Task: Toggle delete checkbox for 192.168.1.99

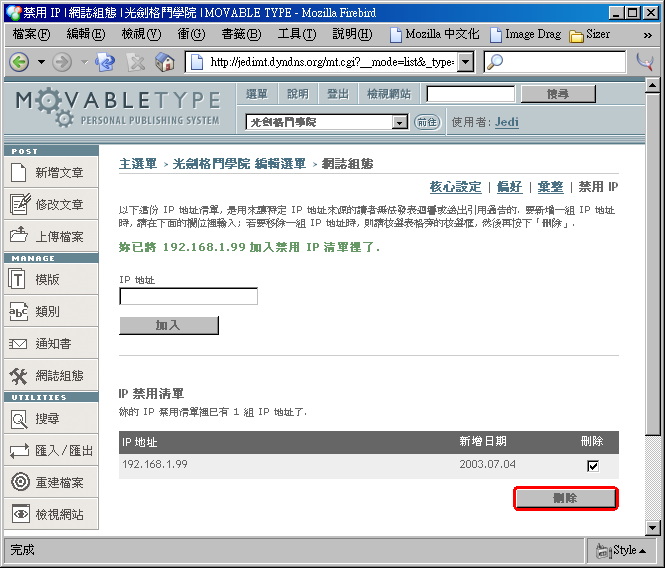Action: click(x=592, y=466)
